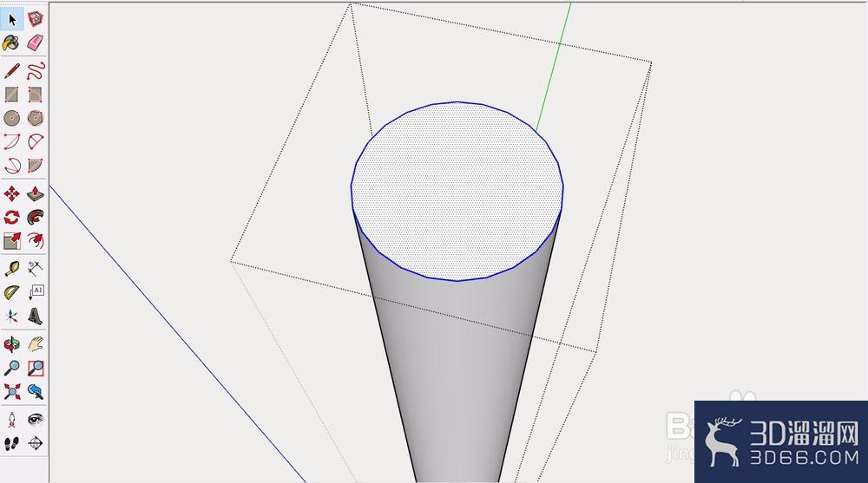The width and height of the screenshot is (868, 483).
Task: Select the arrow Select tool
Action: click(12, 19)
